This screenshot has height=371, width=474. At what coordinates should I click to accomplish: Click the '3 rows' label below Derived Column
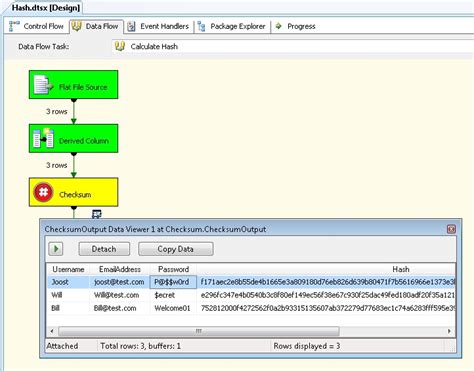pos(57,165)
